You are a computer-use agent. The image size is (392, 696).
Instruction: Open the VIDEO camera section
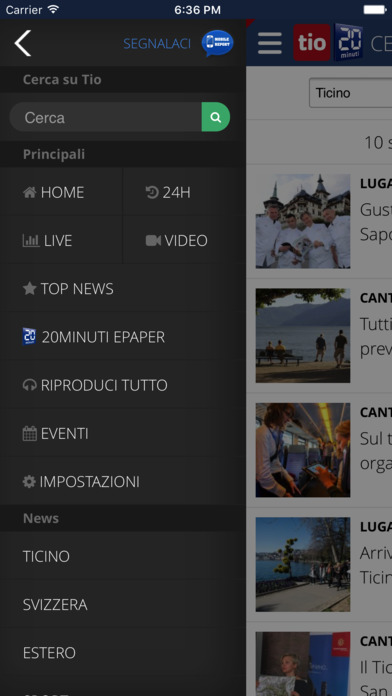pyautogui.click(x=184, y=241)
